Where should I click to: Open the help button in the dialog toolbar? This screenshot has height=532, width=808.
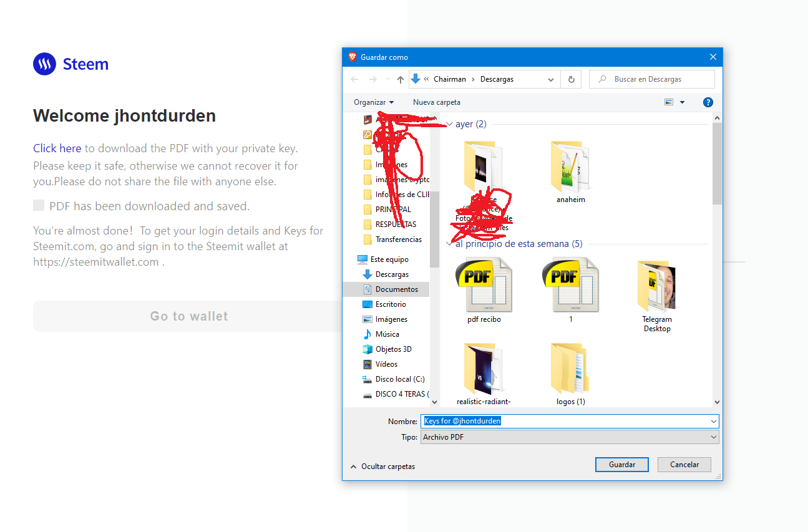[708, 102]
